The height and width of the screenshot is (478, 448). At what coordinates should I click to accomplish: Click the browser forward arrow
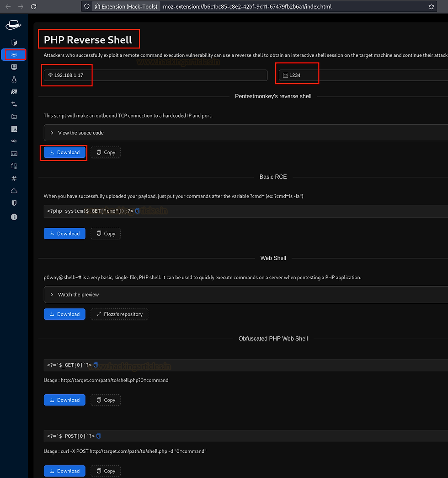click(x=21, y=6)
